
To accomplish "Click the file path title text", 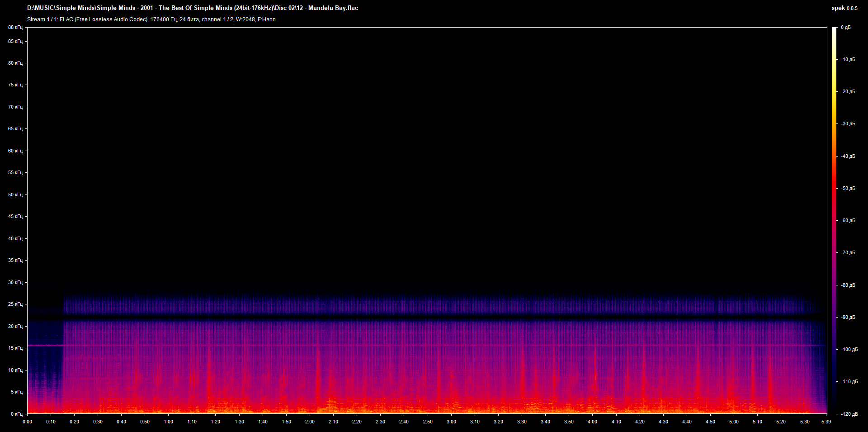I will [193, 8].
